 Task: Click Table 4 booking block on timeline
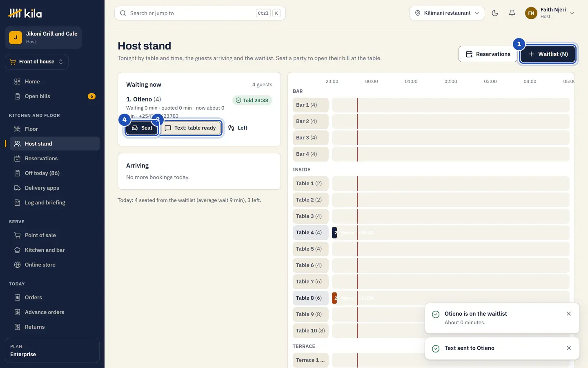click(x=334, y=233)
